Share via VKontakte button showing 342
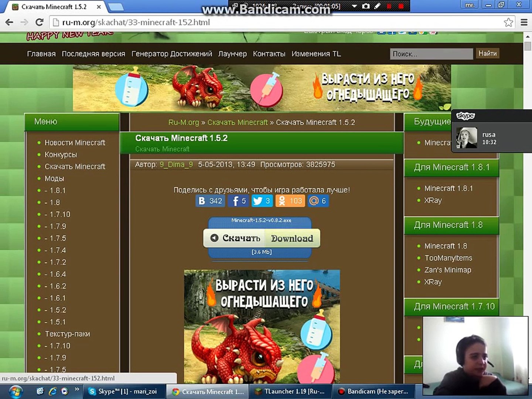The width and height of the screenshot is (532, 399). (x=210, y=201)
